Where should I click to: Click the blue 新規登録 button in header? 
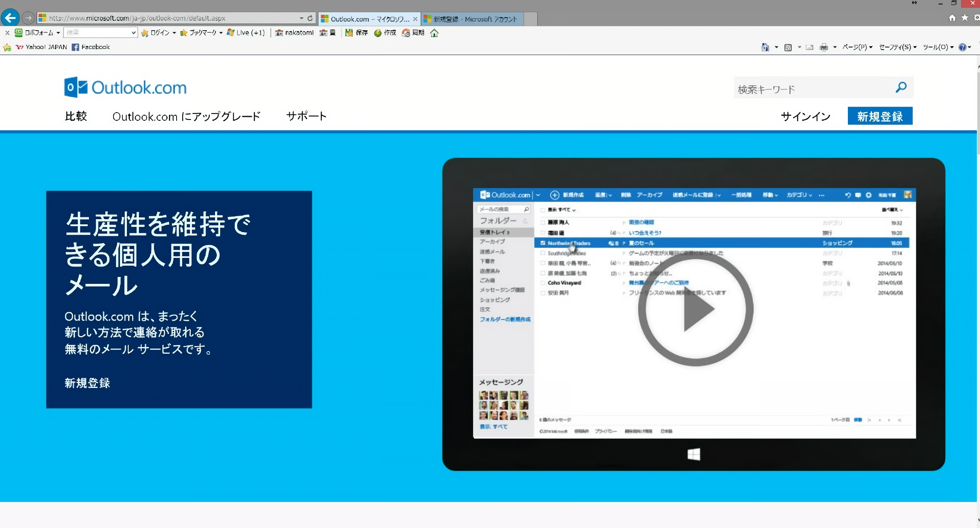coord(880,116)
